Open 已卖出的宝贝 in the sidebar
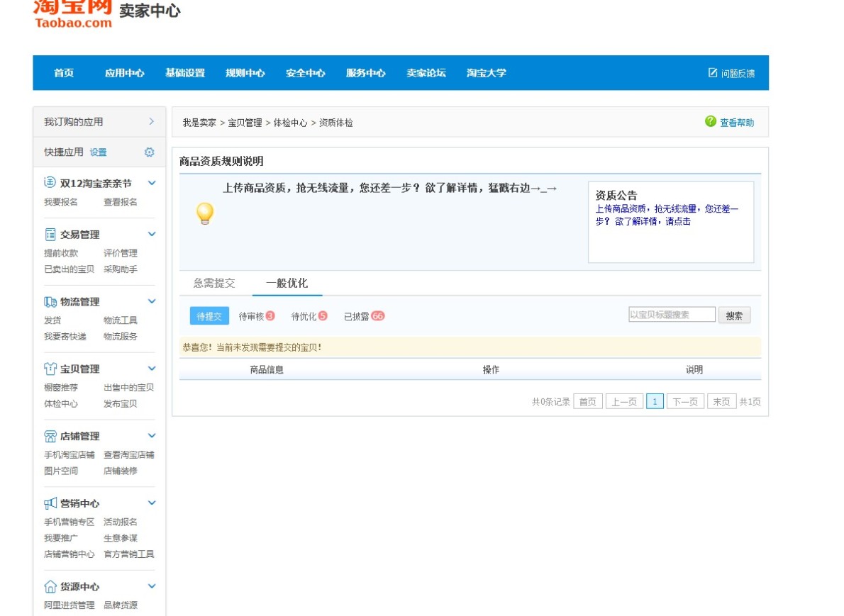 pyautogui.click(x=70, y=269)
